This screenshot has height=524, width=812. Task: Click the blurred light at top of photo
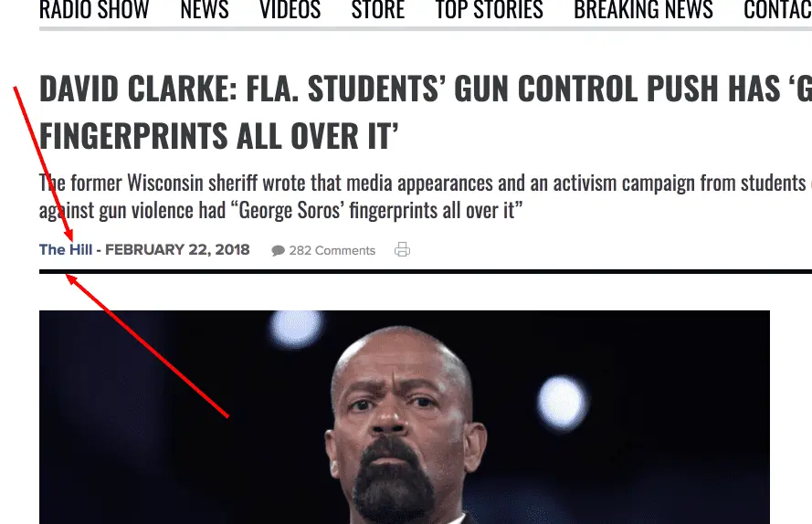[x=296, y=327]
